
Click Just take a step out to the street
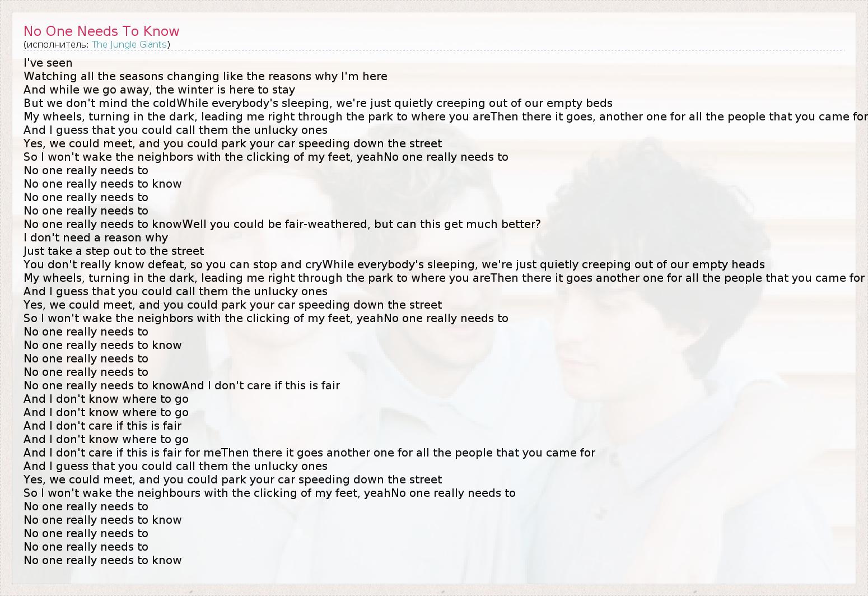tap(114, 251)
